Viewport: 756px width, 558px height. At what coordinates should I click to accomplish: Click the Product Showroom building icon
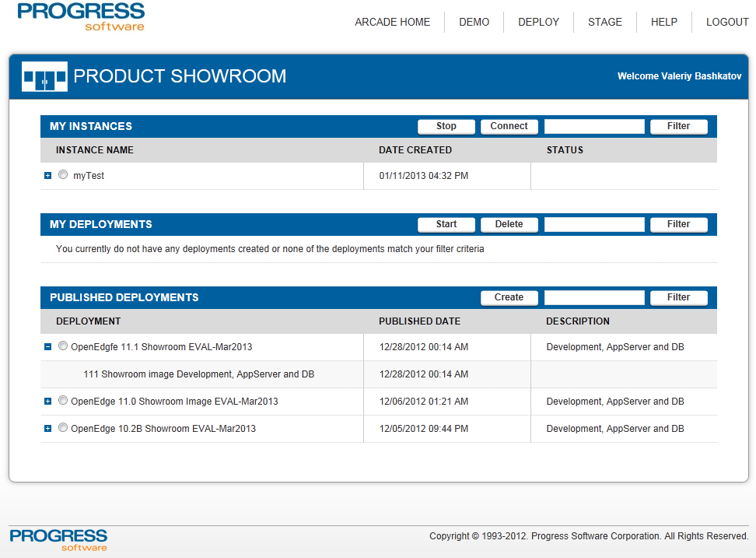44,76
